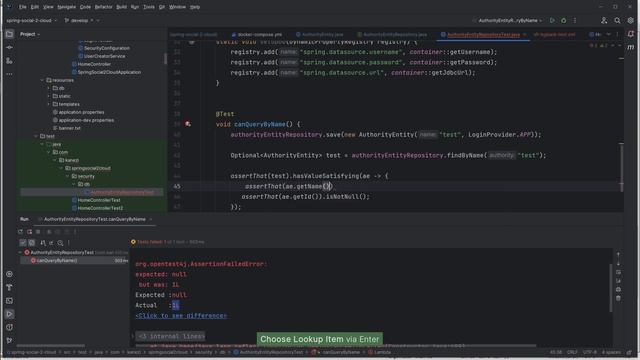The width and height of the screenshot is (640, 360).
Task: Open the Problems tool window icon
Action: tap(9, 327)
